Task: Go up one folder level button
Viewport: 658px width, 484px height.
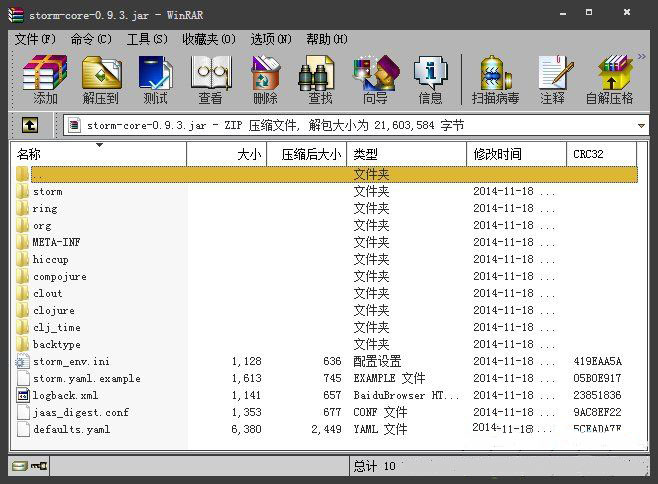Action: pyautogui.click(x=30, y=125)
